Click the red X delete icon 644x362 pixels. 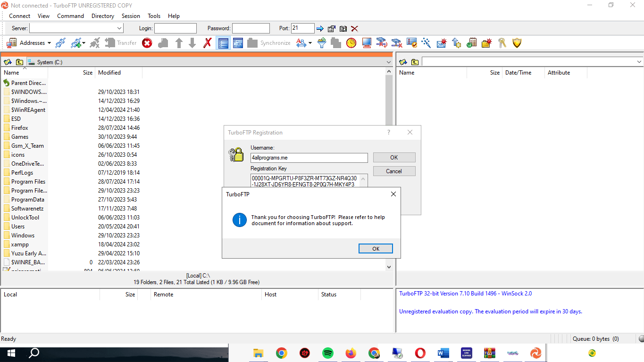(207, 43)
